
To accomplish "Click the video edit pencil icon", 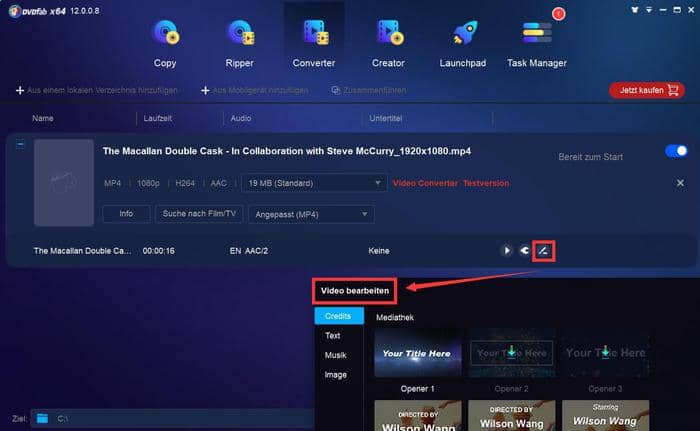I will click(543, 251).
